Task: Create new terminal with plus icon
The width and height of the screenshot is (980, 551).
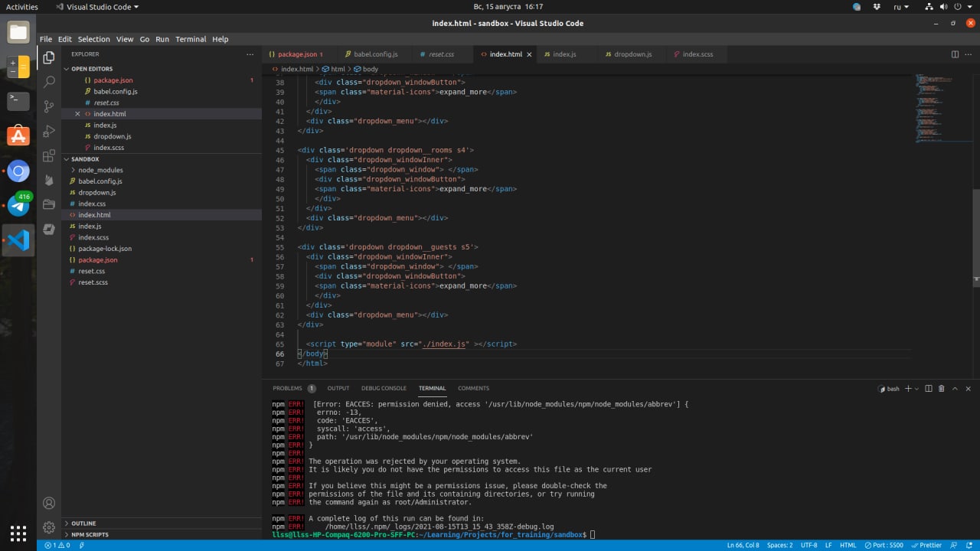Action: pos(908,389)
